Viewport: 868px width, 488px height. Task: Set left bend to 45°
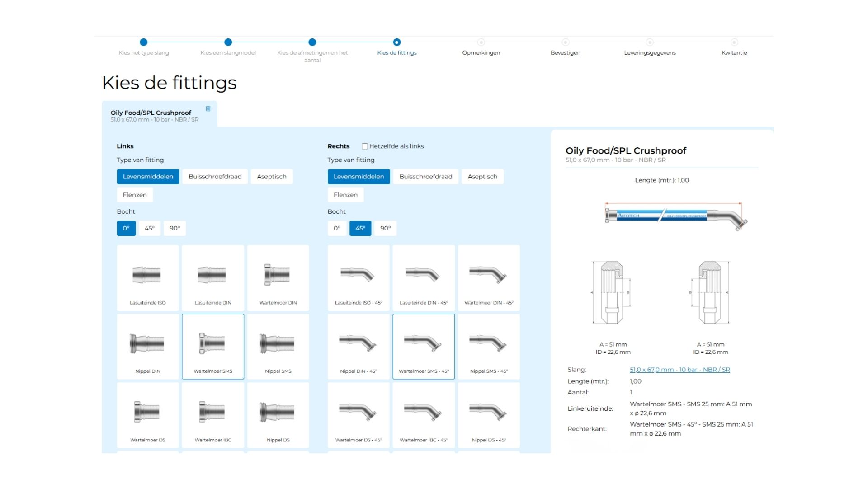click(x=150, y=228)
